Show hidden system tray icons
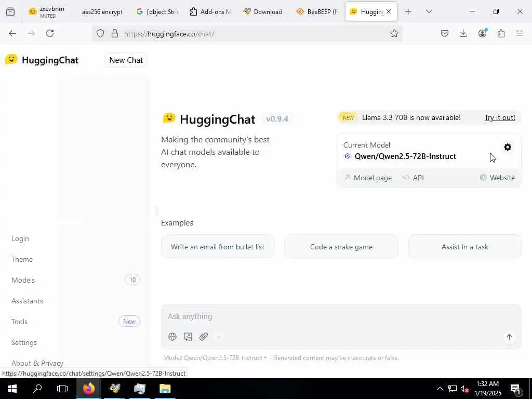 click(x=440, y=389)
